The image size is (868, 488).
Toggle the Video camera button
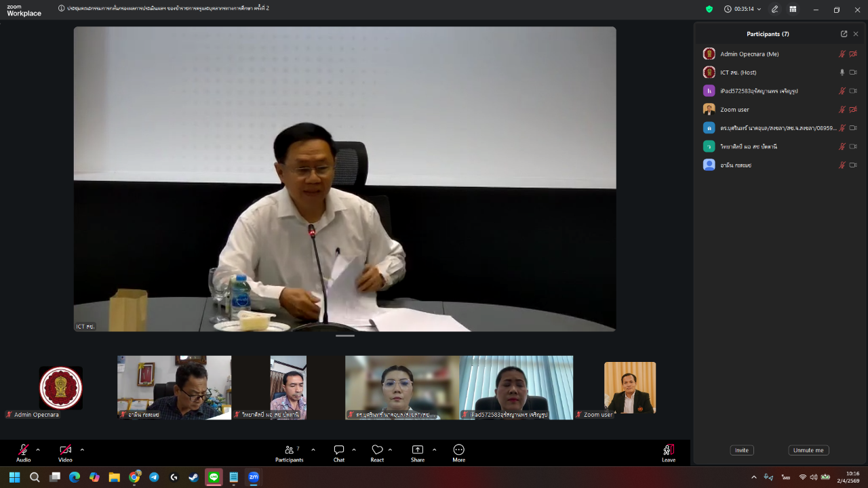tap(65, 453)
